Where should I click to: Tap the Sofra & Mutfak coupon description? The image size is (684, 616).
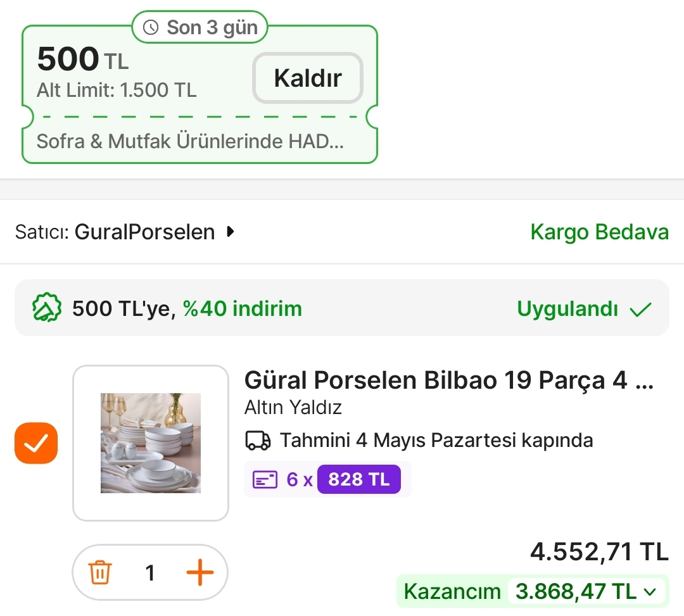point(190,141)
